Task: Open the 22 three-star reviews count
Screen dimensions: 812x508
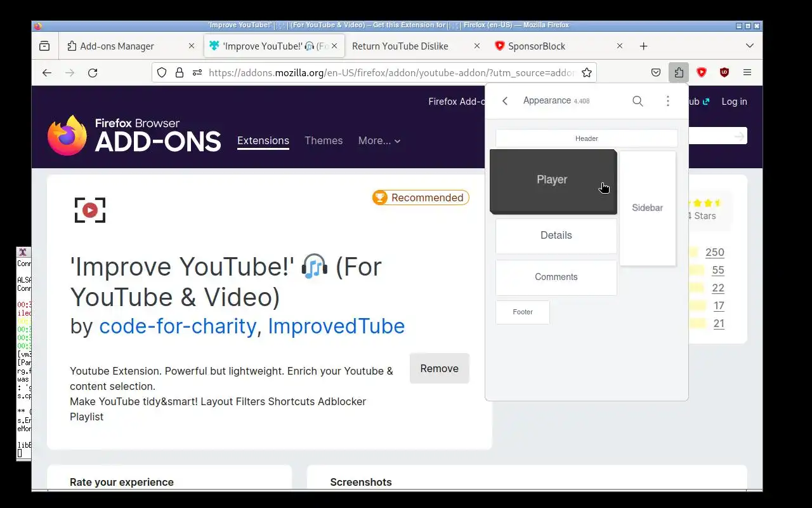Action: (717, 288)
